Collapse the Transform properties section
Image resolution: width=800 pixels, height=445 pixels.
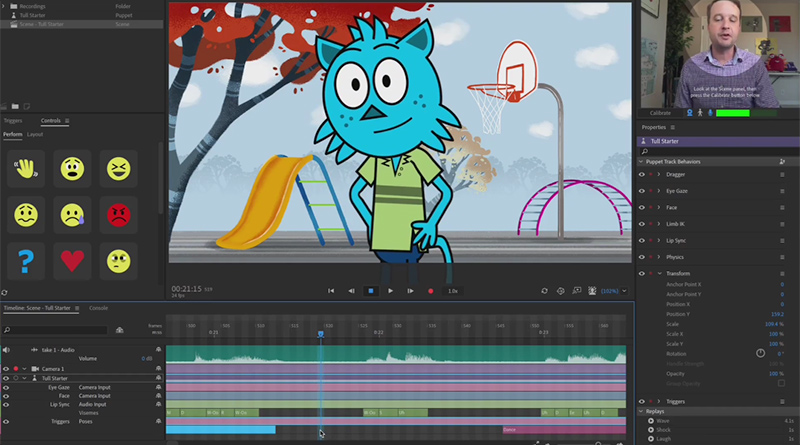point(659,273)
